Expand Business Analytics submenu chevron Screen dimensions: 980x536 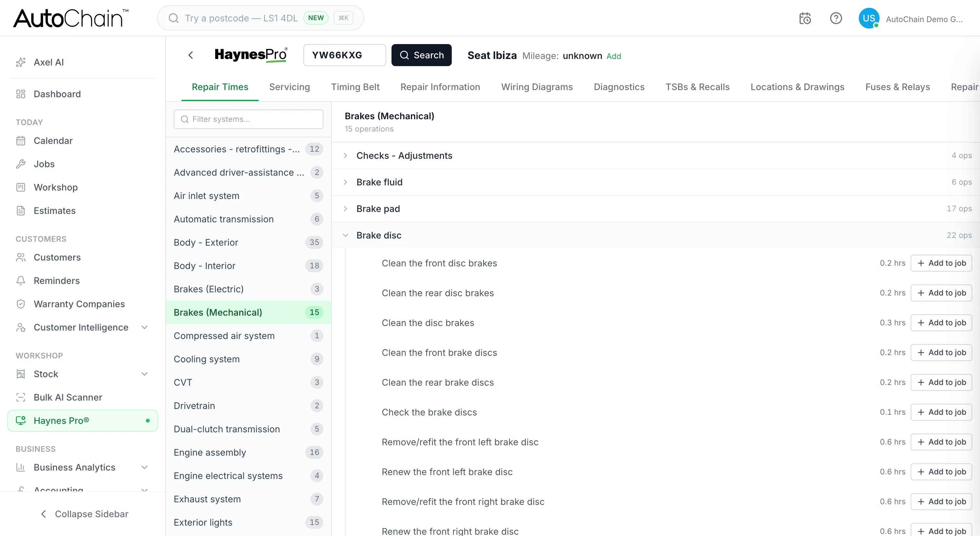(x=145, y=467)
